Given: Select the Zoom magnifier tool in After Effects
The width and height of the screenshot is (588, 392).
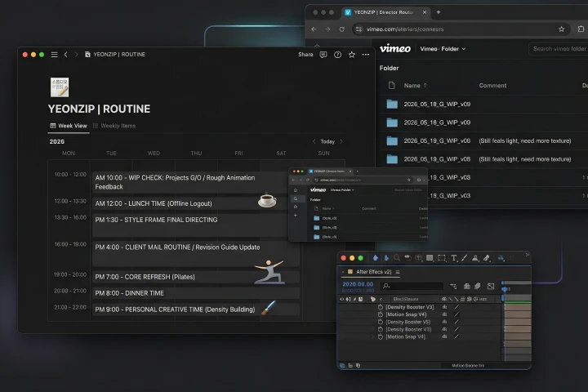Looking at the screenshot, I should (397, 258).
